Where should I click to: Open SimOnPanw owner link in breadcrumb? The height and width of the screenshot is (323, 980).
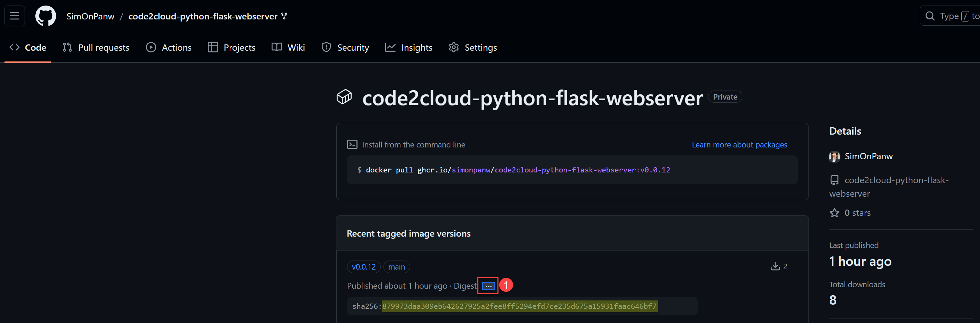90,16
